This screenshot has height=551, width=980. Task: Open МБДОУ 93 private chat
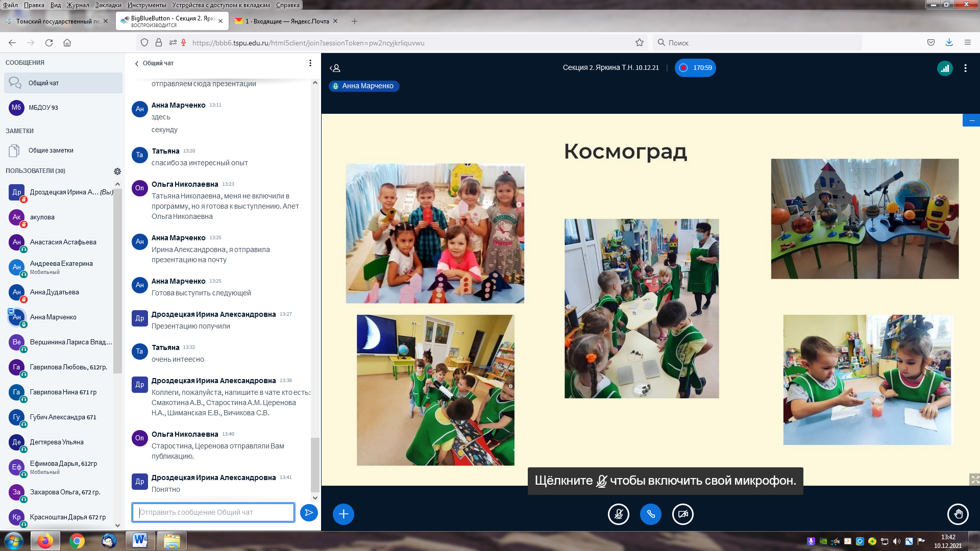[x=43, y=108]
